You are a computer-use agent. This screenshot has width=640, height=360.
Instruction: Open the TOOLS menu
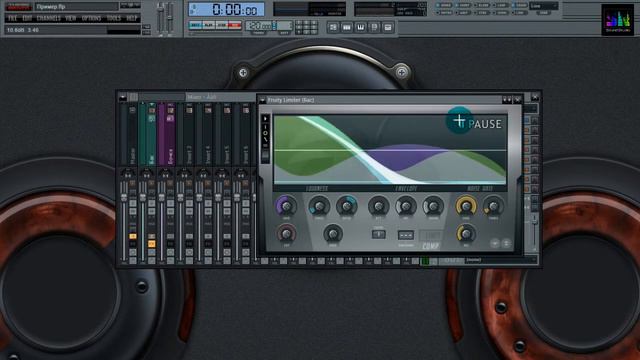click(x=114, y=18)
